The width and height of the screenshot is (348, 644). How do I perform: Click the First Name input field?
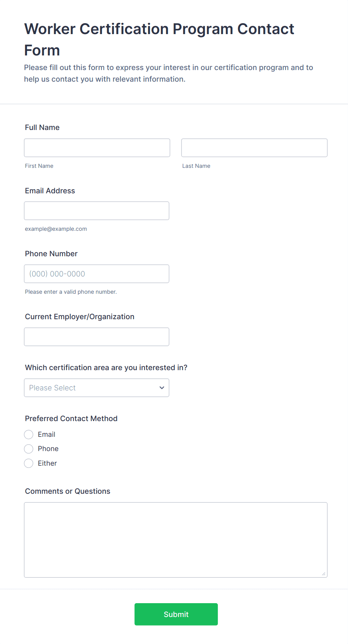pos(97,148)
